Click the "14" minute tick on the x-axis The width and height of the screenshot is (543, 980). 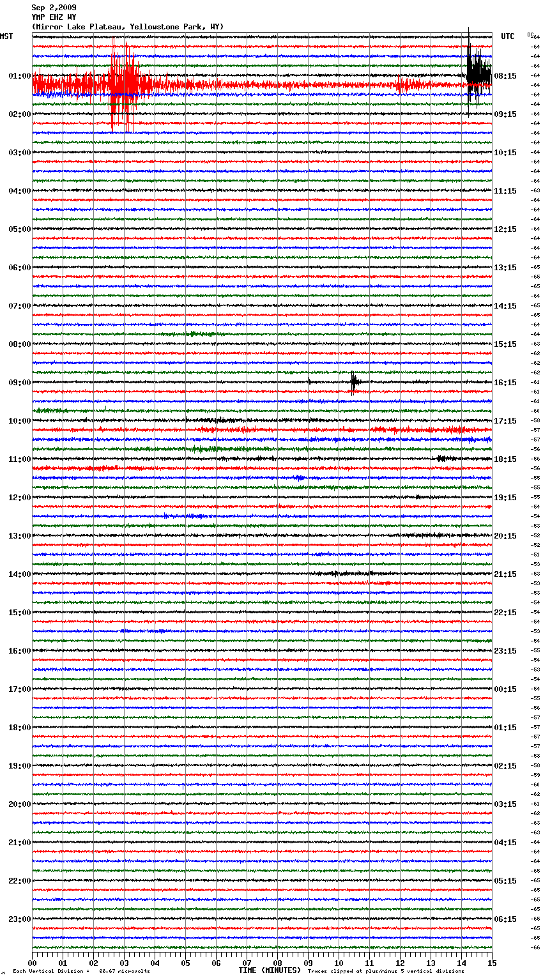pyautogui.click(x=461, y=963)
